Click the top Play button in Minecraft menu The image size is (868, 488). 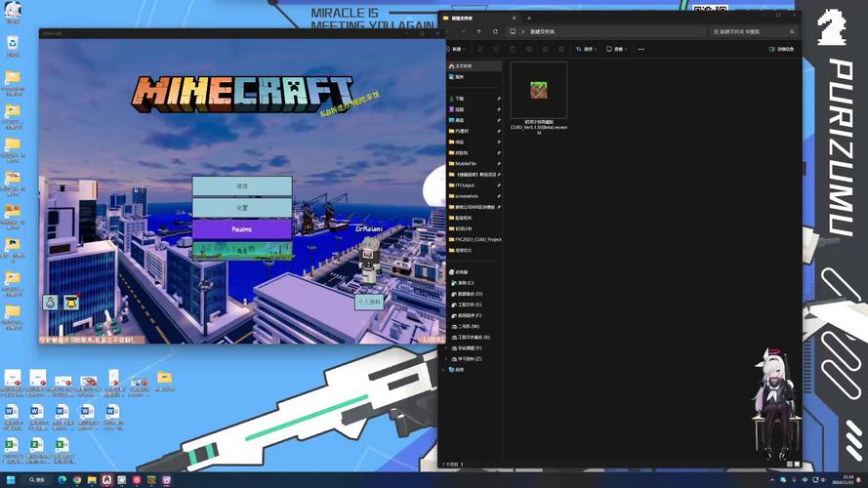pos(242,185)
